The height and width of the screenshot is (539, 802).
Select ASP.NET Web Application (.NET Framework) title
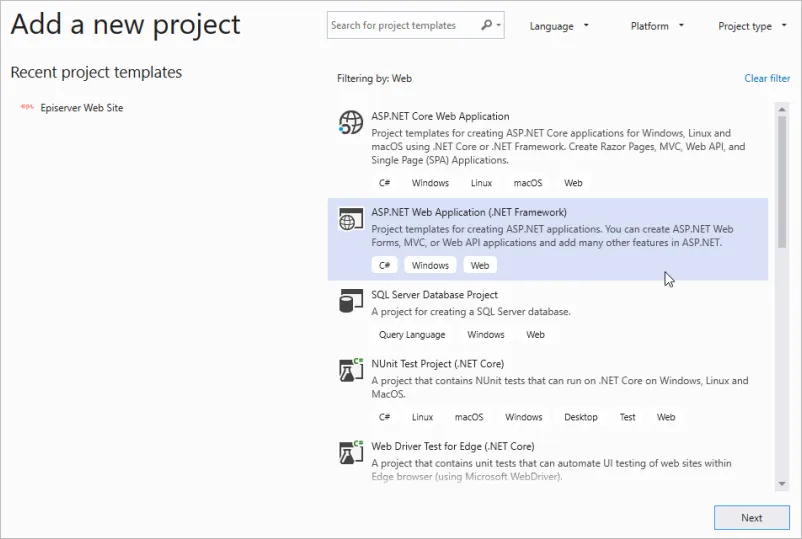click(x=469, y=212)
